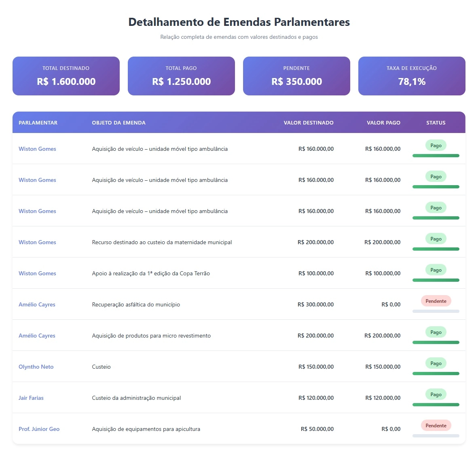
Task: Click the Total Destinado summary card
Action: pos(66,76)
